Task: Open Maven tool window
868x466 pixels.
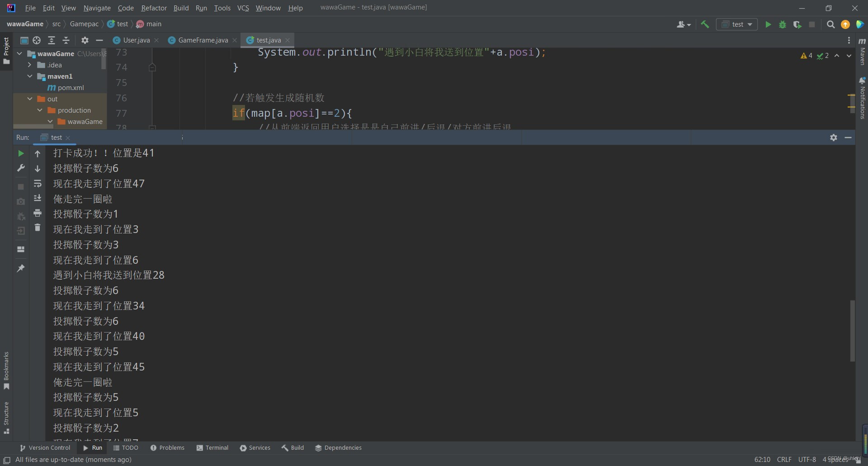Action: click(862, 51)
